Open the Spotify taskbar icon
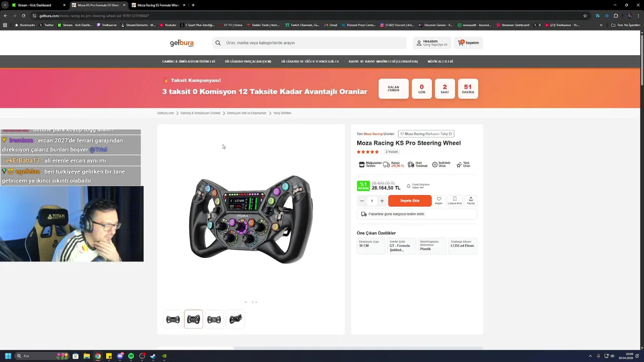 131,356
